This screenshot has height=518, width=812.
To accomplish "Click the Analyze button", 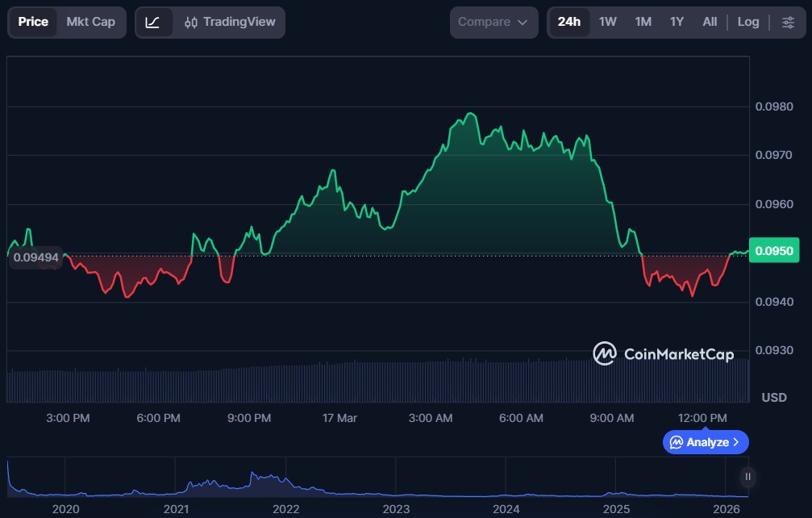I will pyautogui.click(x=700, y=442).
